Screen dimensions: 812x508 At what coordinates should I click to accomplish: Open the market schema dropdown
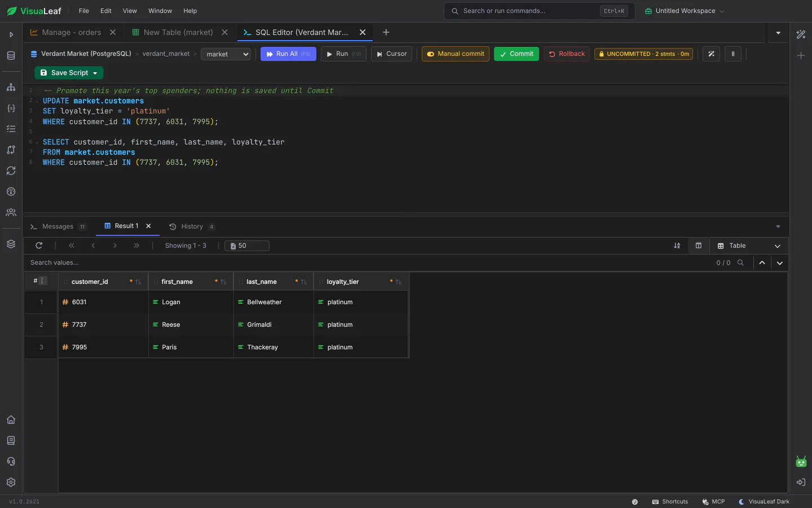tap(226, 54)
